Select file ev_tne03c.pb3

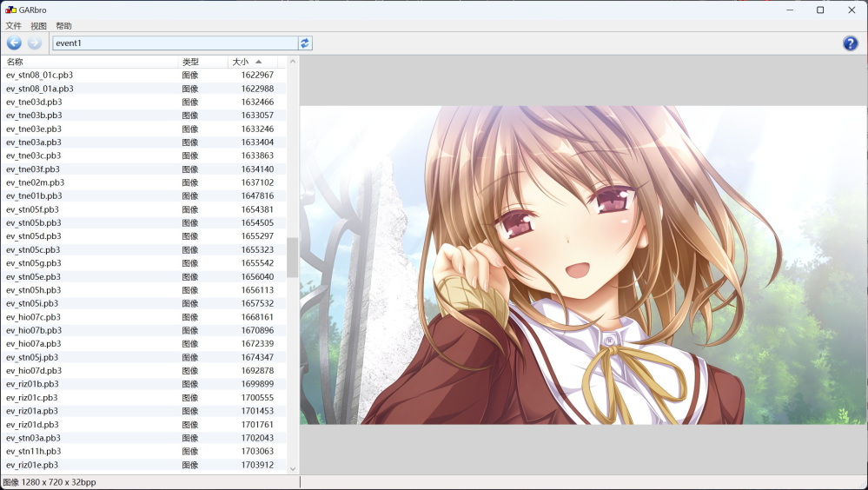[143, 156]
